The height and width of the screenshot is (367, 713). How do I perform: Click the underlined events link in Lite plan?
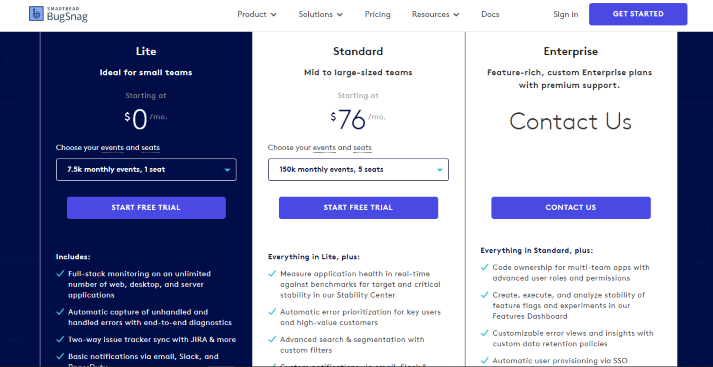112,148
